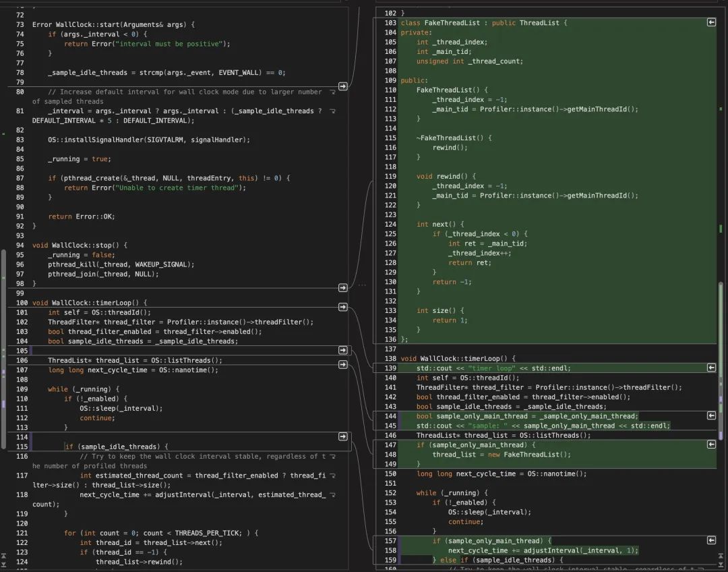
Task: Click the _sample_idle_threads = strcmp line 78
Action: coord(166,72)
